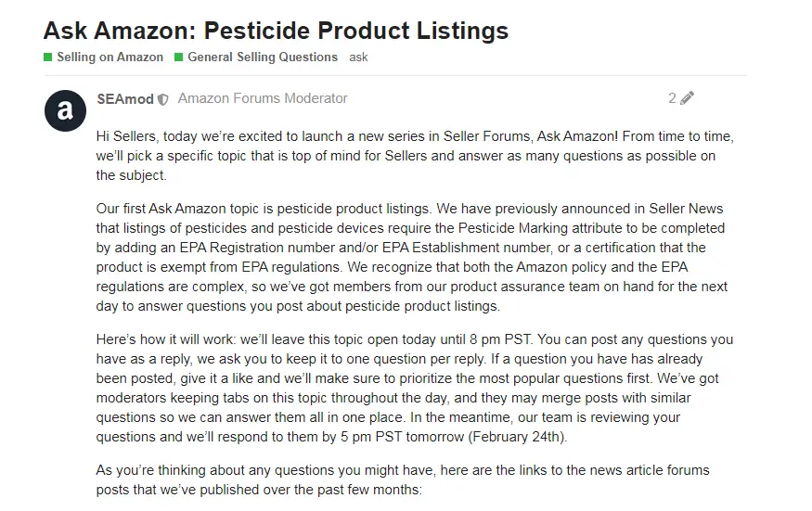The height and width of the screenshot is (511, 812).
Task: Click green square before "Selling on Amazon"
Action: [48, 57]
